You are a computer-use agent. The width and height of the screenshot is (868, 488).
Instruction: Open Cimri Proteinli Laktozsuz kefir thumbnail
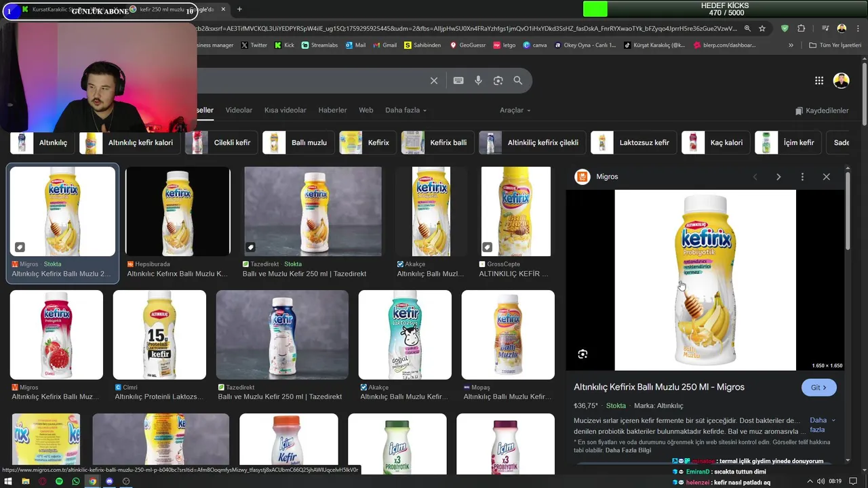(x=159, y=335)
